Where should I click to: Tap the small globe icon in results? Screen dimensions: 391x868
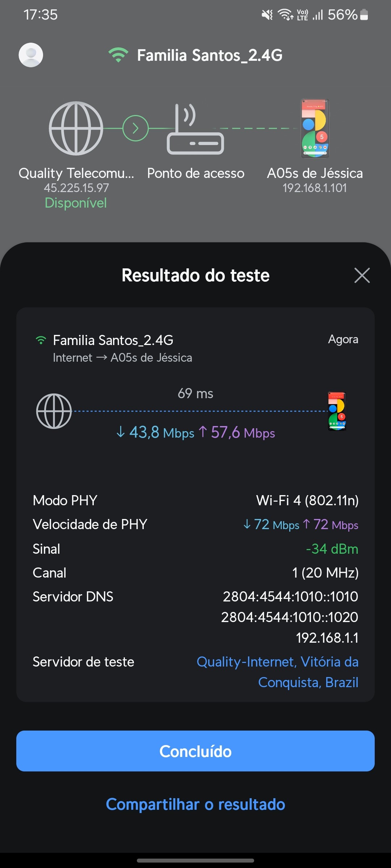54,411
